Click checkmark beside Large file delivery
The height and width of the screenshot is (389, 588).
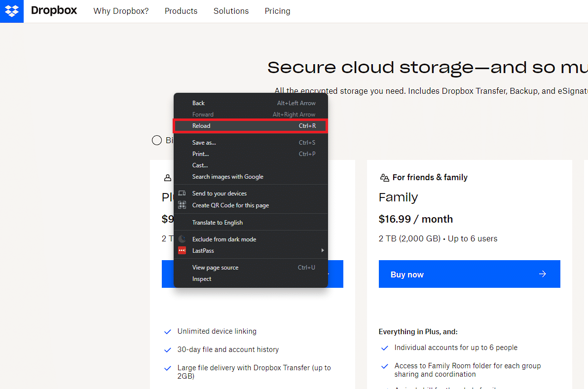point(168,368)
